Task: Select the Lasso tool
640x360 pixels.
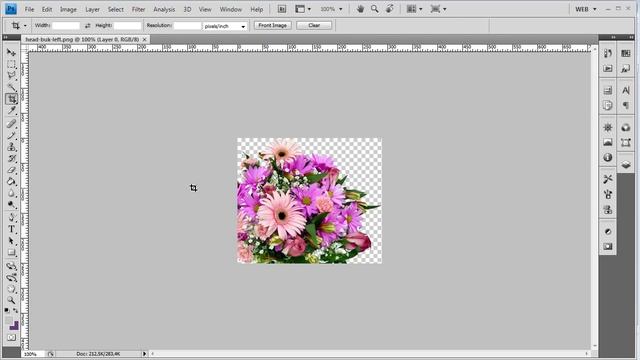Action: pos(11,76)
